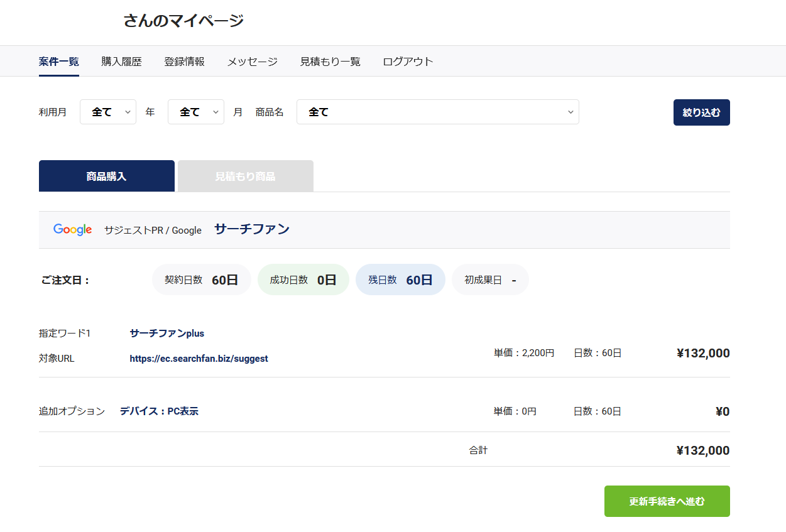This screenshot has height=532, width=786.
Task: Expand the month dropdown before 月
Action: point(196,112)
